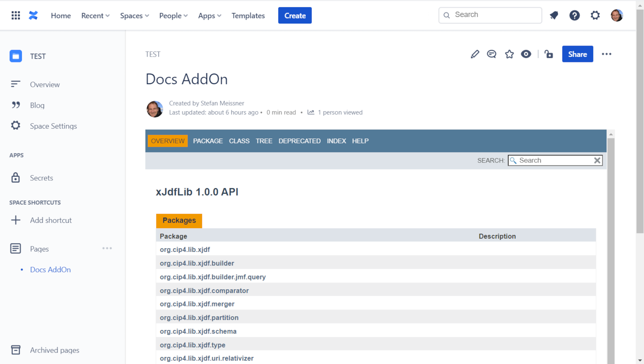Viewport: 644px width, 364px height.
Task: Switch to the TREE tab in Javadoc
Action: (264, 141)
